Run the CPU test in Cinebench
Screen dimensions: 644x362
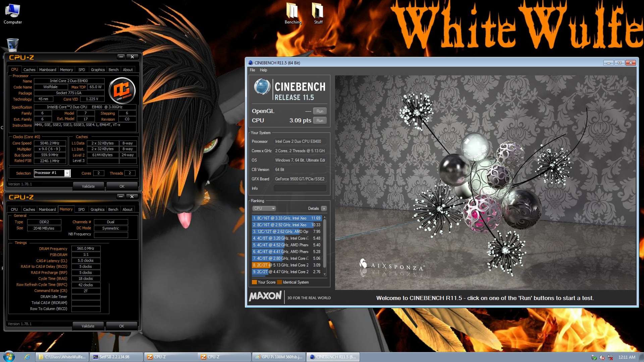pyautogui.click(x=320, y=121)
